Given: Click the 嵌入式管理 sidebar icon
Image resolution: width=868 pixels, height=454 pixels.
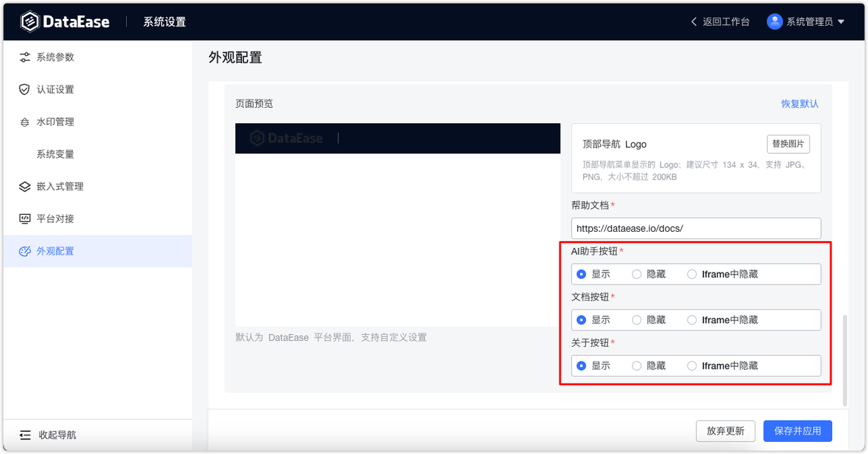Looking at the screenshot, I should coord(24,186).
